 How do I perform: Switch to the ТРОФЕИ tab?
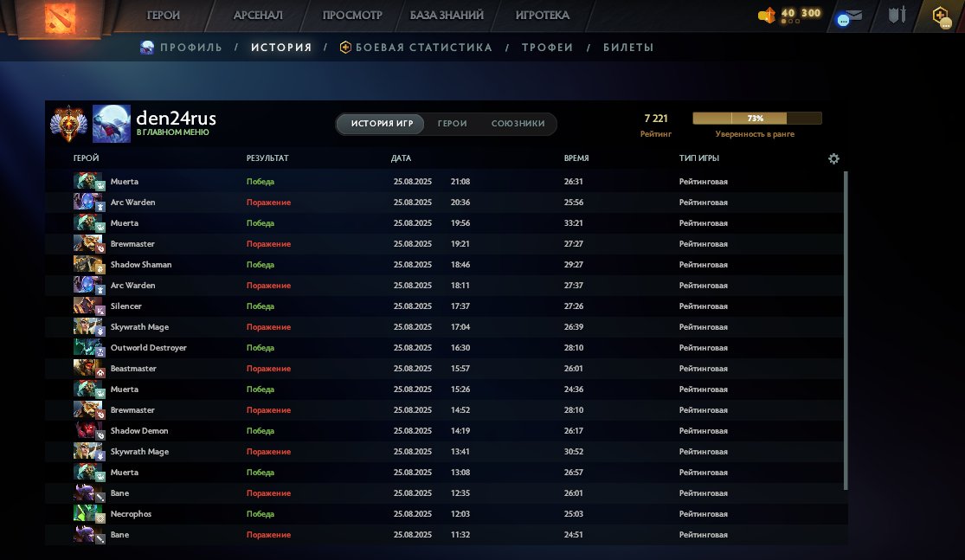coord(547,48)
